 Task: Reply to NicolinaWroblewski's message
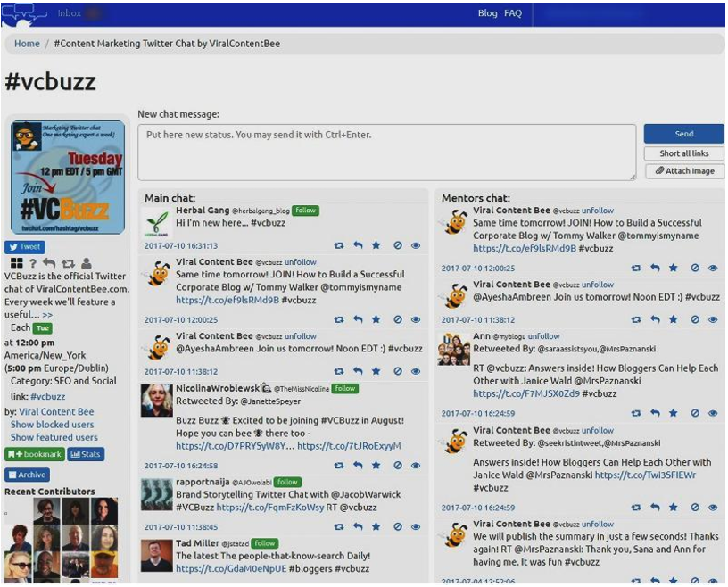(358, 465)
